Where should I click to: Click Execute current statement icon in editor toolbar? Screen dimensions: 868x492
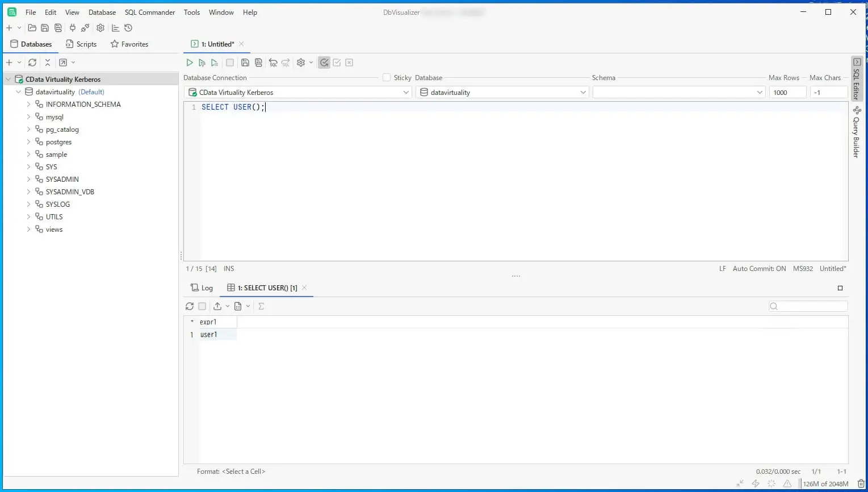[x=202, y=62]
